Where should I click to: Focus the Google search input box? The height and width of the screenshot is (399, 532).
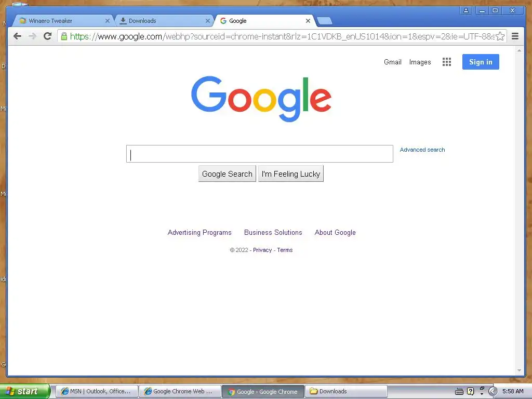(x=260, y=154)
